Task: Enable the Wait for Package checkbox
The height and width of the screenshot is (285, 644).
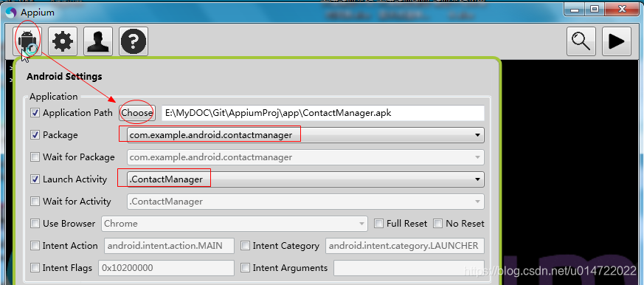Action: pos(35,157)
